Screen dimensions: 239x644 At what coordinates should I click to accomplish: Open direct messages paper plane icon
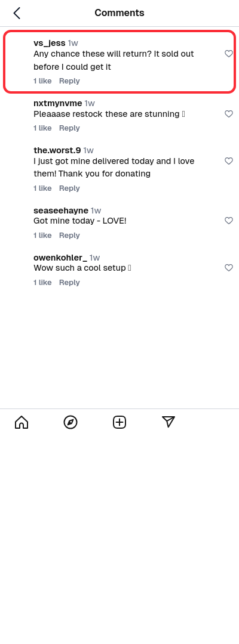tap(168, 422)
